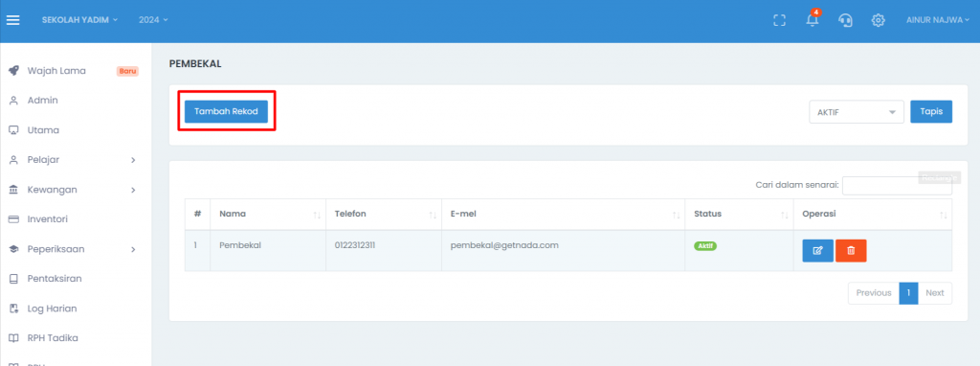Image resolution: width=980 pixels, height=366 pixels.
Task: Click the delete trash icon for Pembekal row
Action: coord(851,251)
